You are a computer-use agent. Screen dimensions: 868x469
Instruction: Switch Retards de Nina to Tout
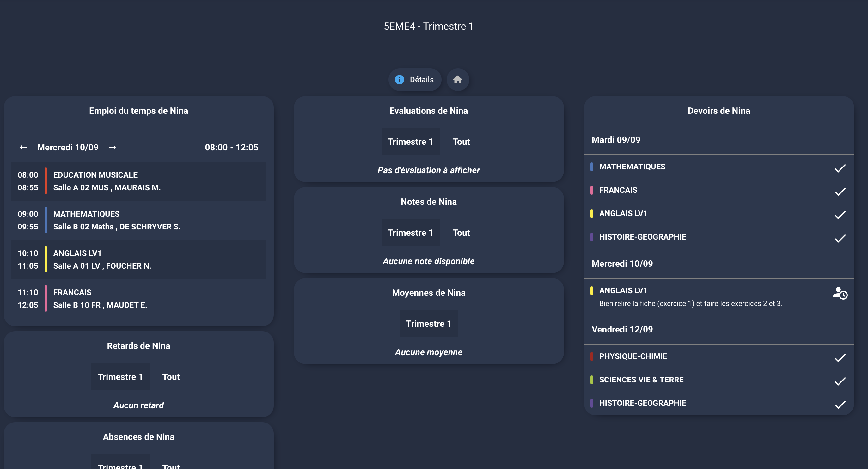coord(171,377)
